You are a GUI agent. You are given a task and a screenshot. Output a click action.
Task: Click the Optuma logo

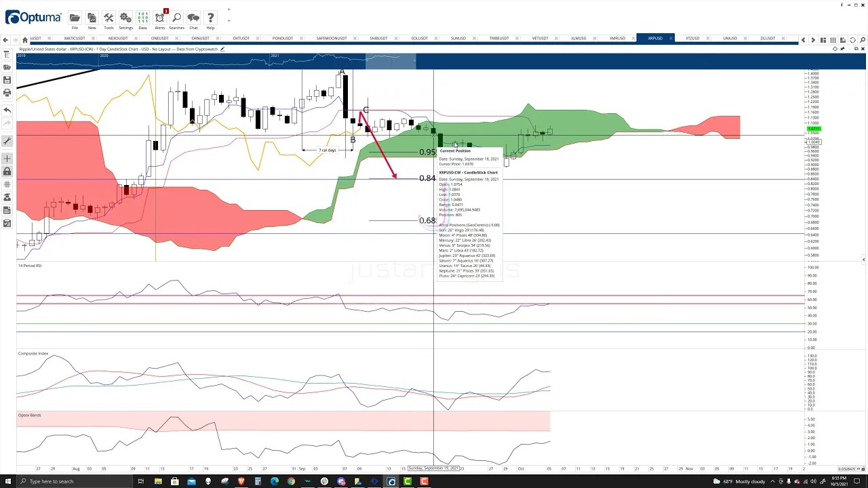pyautogui.click(x=32, y=18)
